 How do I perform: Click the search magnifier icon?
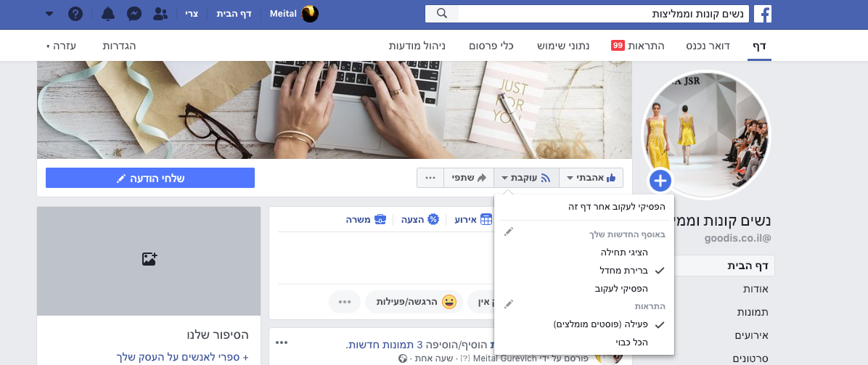[442, 14]
